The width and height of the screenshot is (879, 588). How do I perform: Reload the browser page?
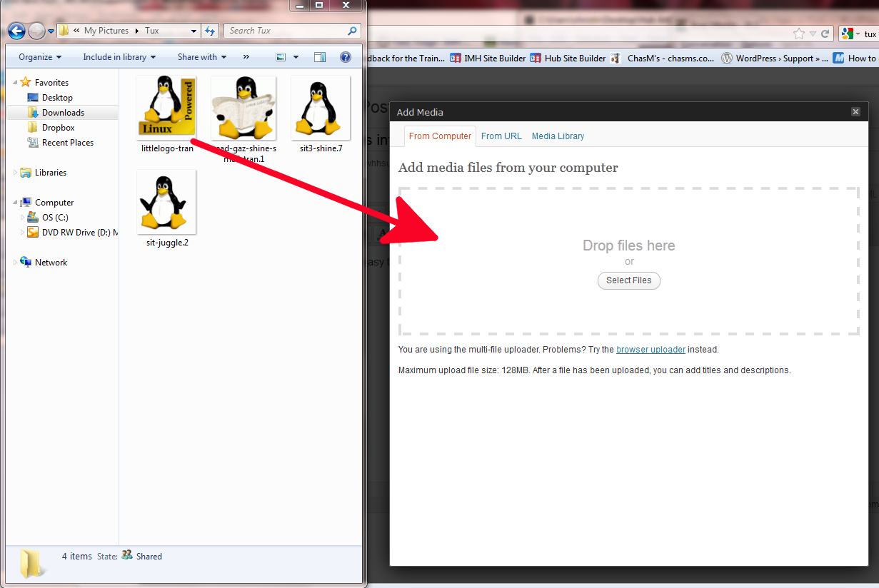[825, 34]
